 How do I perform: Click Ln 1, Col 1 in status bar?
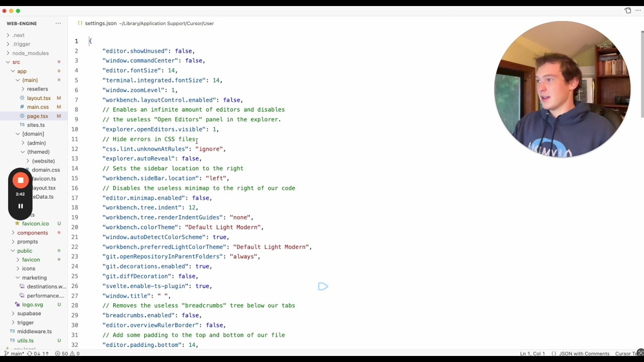(532, 353)
